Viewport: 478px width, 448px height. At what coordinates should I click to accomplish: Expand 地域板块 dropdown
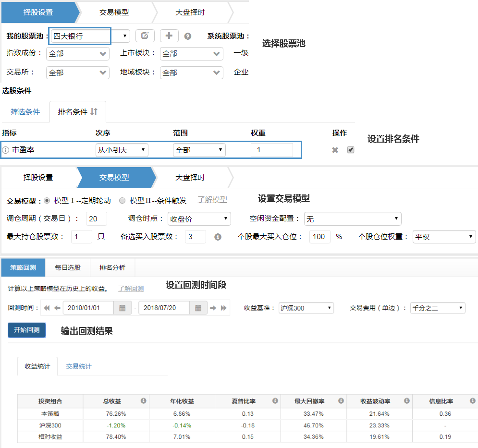(x=192, y=73)
